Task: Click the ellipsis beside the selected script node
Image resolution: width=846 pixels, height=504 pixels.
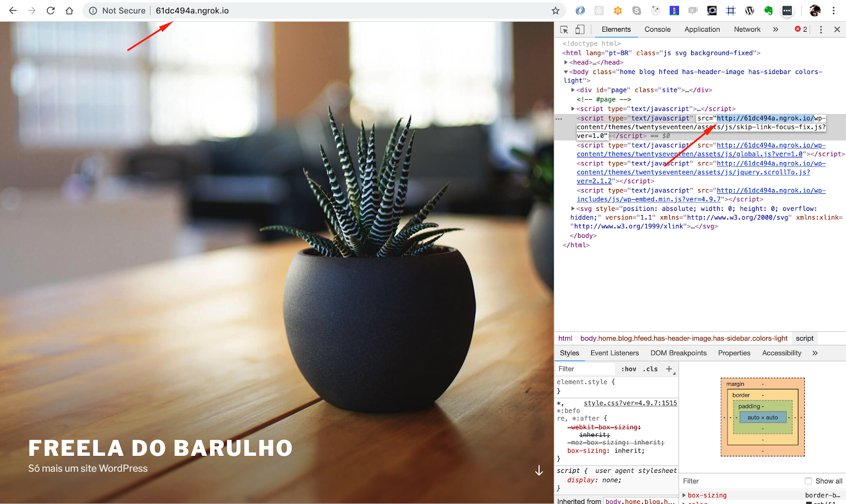Action: coord(559,119)
